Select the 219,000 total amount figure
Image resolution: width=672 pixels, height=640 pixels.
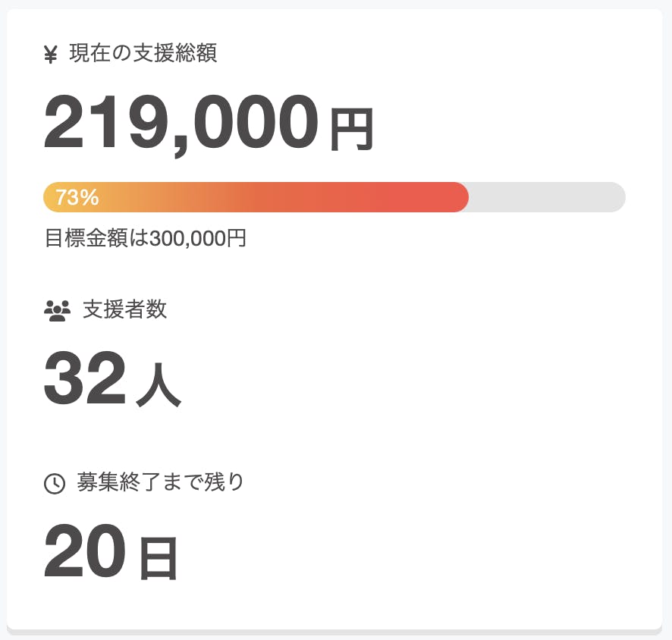pos(181,124)
